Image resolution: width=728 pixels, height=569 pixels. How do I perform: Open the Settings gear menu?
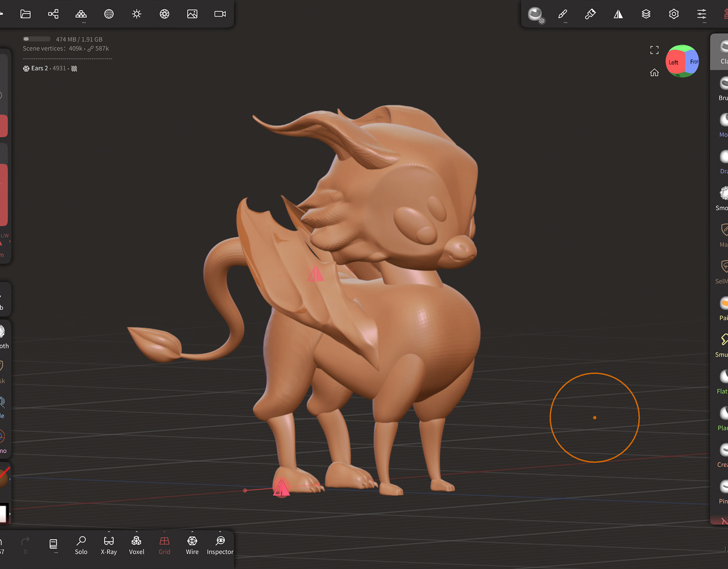(674, 14)
